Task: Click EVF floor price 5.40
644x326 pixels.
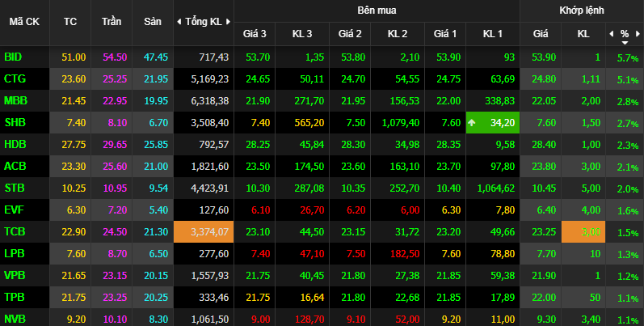Action: point(158,210)
